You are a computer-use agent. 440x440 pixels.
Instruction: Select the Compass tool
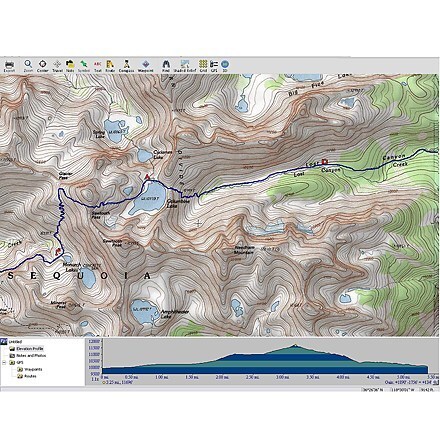tap(126, 66)
